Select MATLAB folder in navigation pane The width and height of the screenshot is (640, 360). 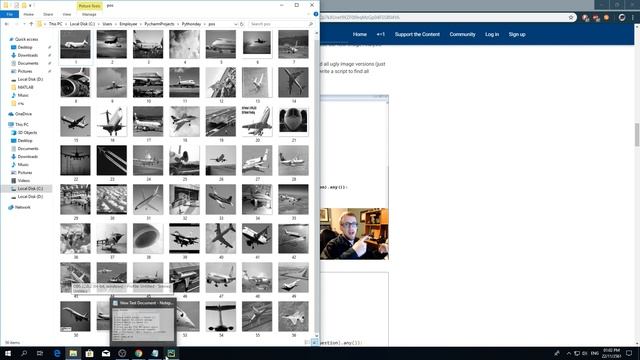25,87
